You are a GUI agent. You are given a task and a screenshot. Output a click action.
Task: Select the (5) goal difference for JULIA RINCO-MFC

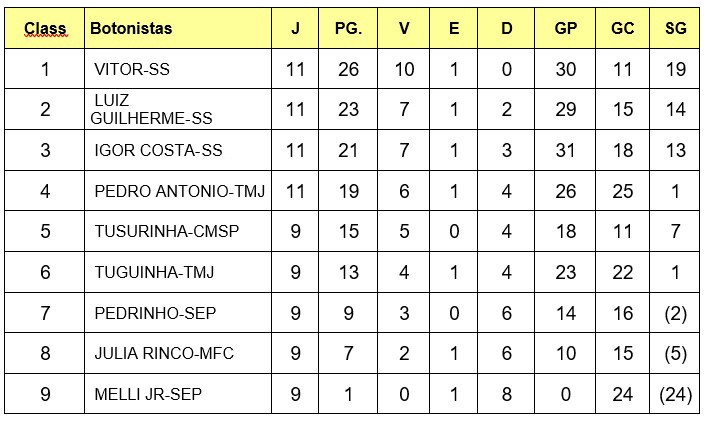pos(676,354)
